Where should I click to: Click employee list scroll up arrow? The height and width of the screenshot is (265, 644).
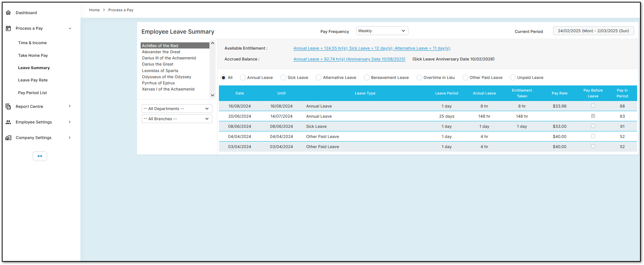(x=213, y=43)
